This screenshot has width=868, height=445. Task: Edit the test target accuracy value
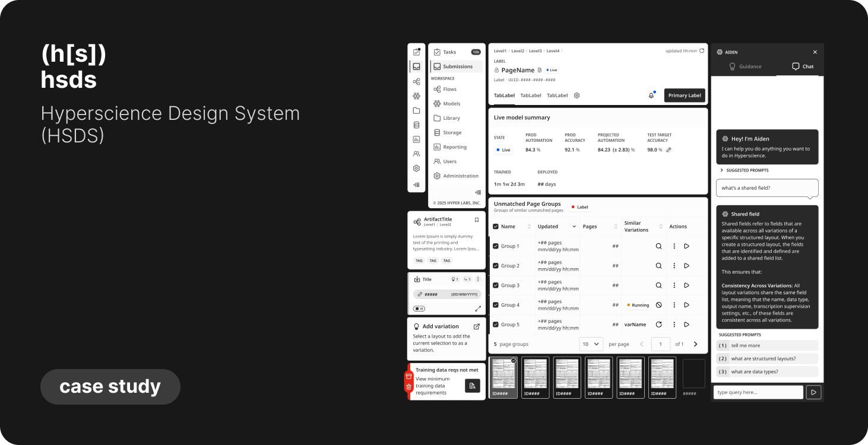669,150
